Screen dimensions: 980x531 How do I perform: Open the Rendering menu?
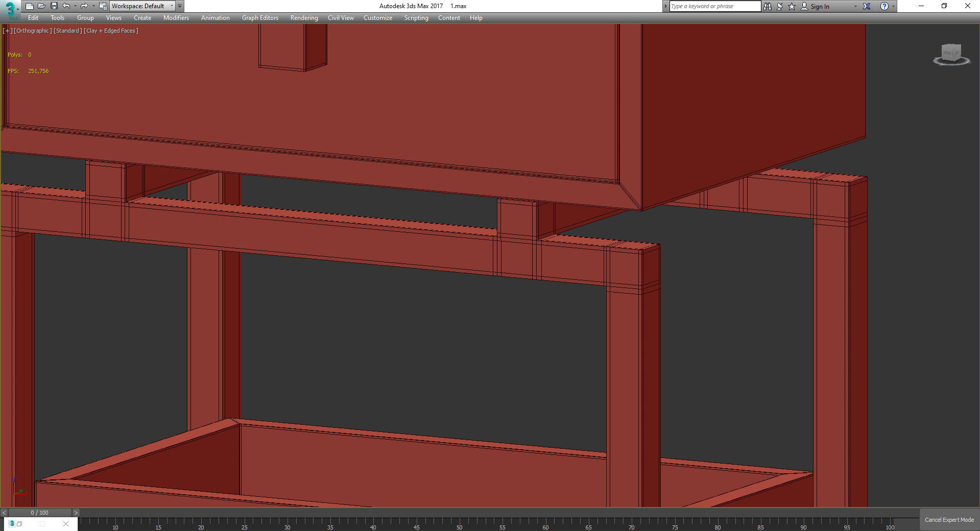tap(304, 18)
